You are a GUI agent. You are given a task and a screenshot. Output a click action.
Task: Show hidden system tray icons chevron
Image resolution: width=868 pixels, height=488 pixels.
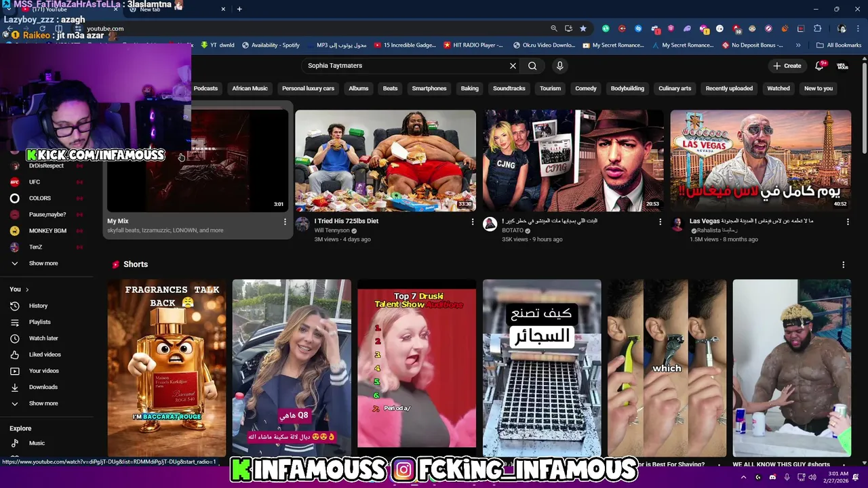coord(743,477)
